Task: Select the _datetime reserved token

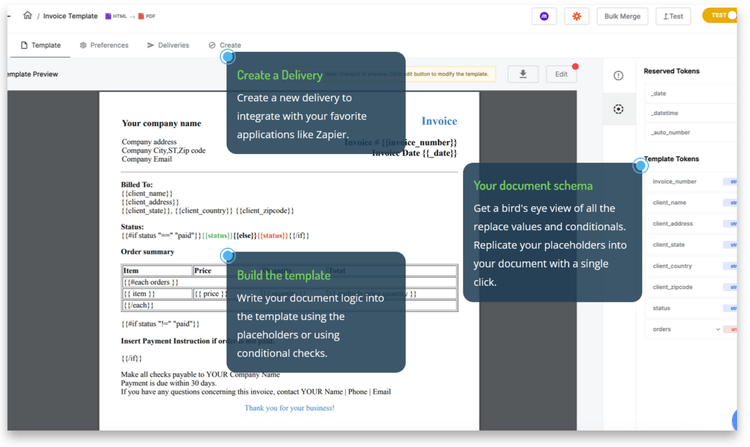Action: (x=691, y=113)
